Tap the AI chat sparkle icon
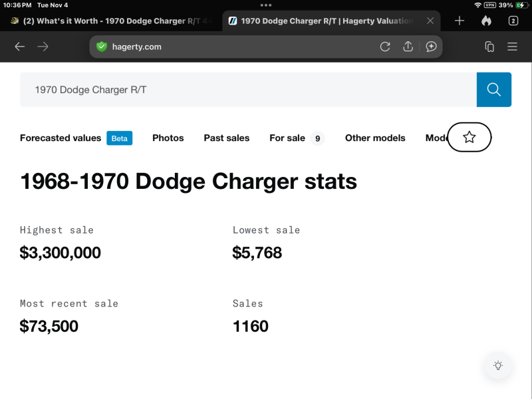Image resolution: width=532 pixels, height=399 pixels. 431,47
